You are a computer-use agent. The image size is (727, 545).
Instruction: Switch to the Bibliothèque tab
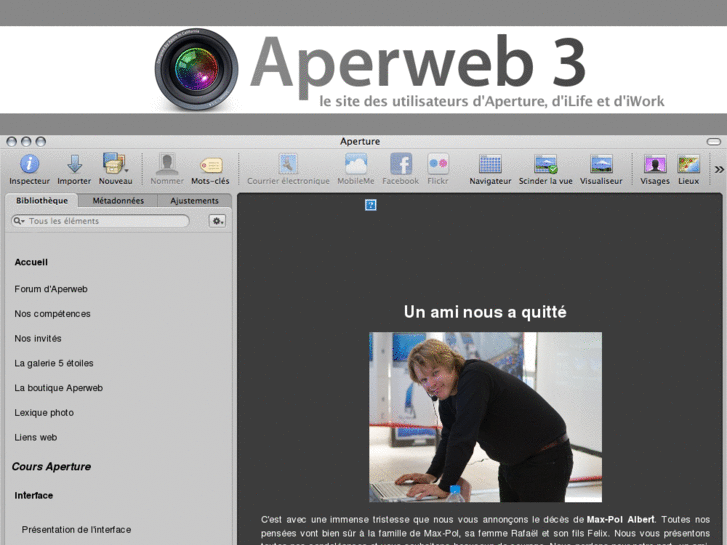coord(42,200)
